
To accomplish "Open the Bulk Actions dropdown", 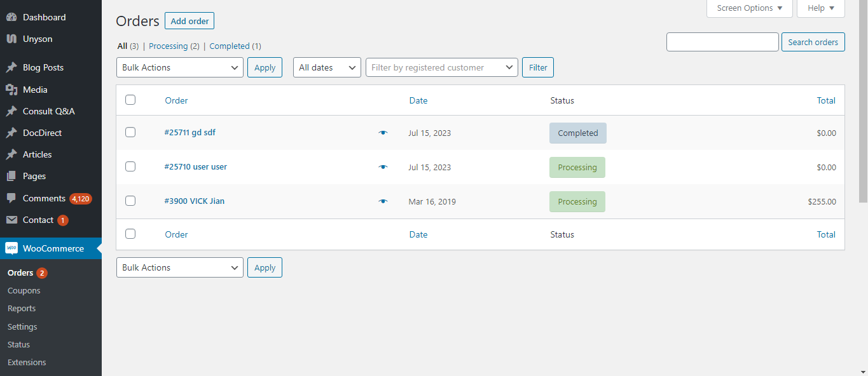I will coord(179,67).
